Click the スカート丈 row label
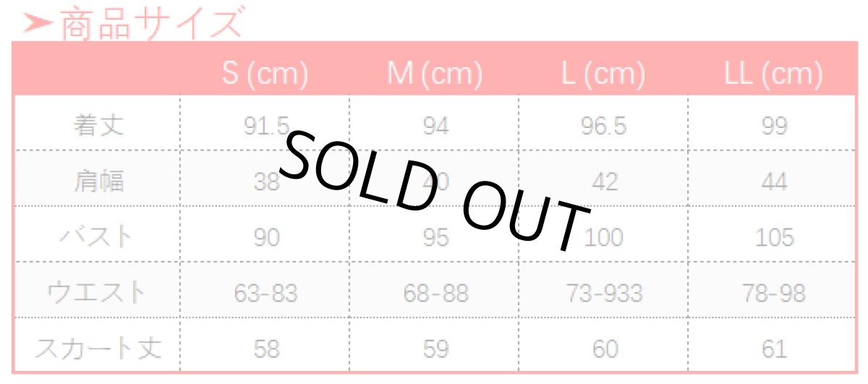The width and height of the screenshot is (868, 384). (98, 349)
